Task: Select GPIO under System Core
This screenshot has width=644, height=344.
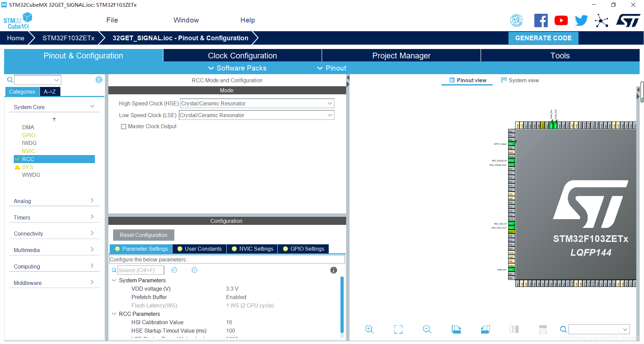Action: [x=29, y=135]
